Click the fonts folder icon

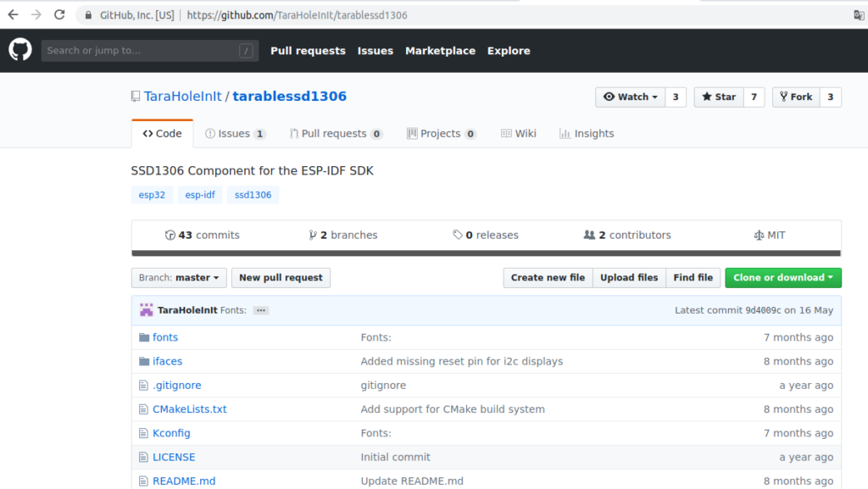click(x=144, y=337)
